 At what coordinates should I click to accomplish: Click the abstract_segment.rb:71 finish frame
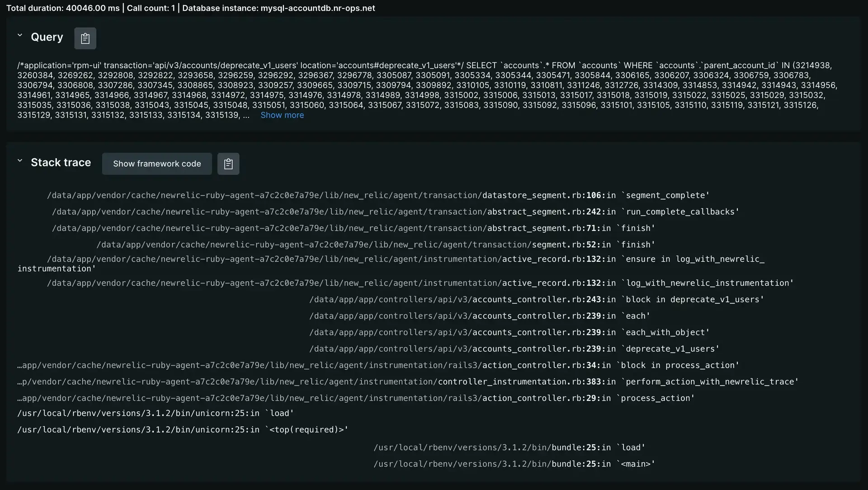(x=353, y=228)
